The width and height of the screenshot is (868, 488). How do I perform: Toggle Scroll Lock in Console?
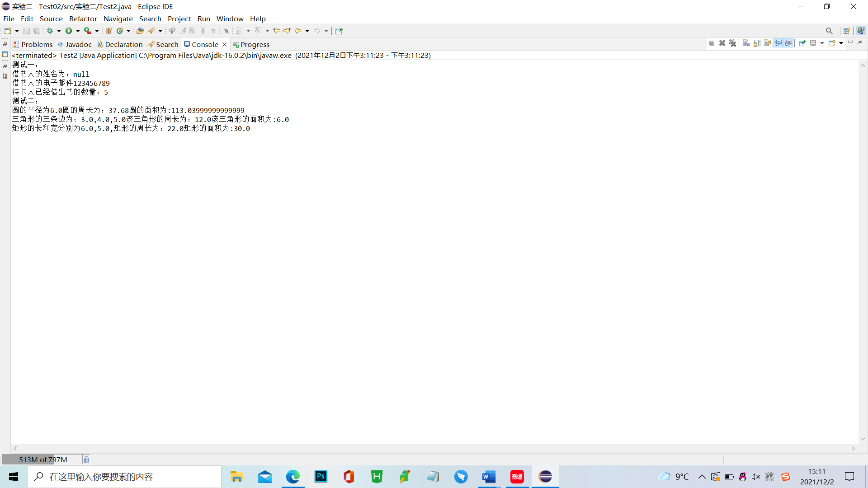[757, 43]
